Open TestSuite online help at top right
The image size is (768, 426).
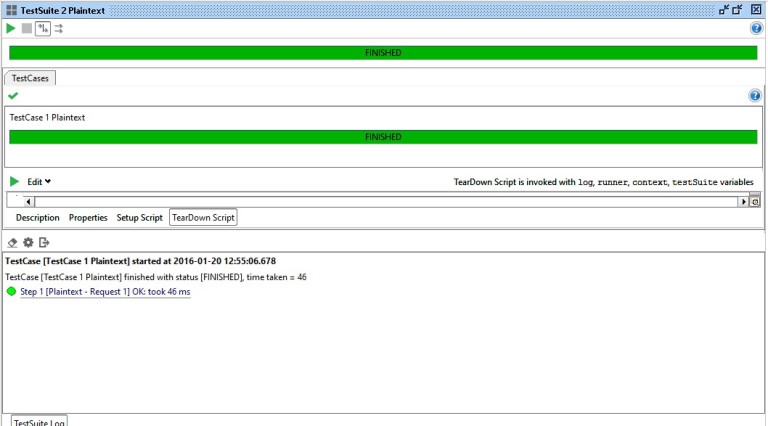point(756,28)
